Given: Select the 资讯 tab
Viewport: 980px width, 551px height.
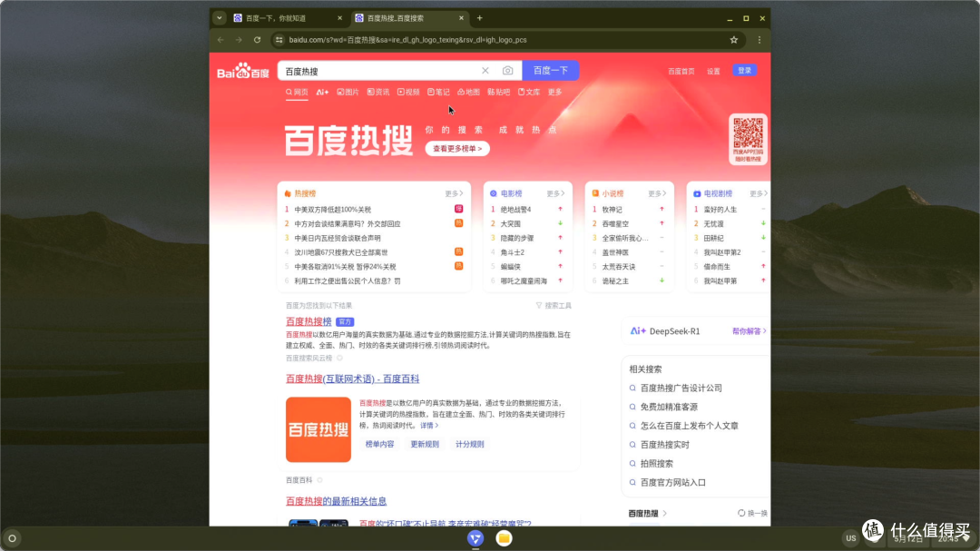Looking at the screenshot, I should click(378, 92).
